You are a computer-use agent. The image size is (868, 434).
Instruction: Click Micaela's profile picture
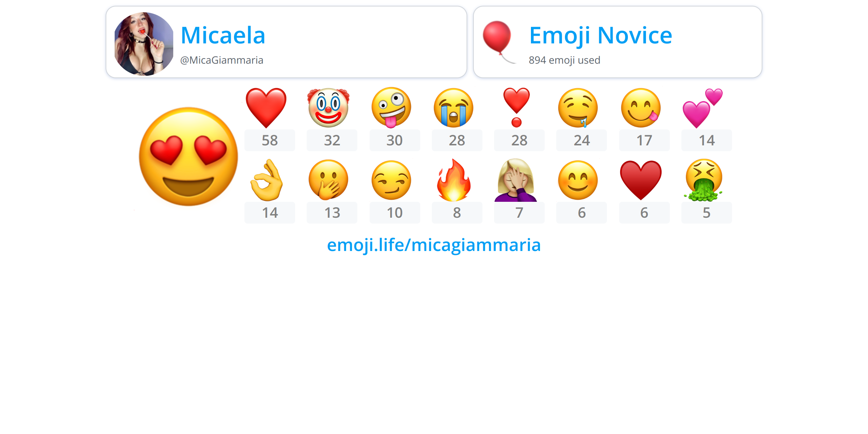pos(144,44)
